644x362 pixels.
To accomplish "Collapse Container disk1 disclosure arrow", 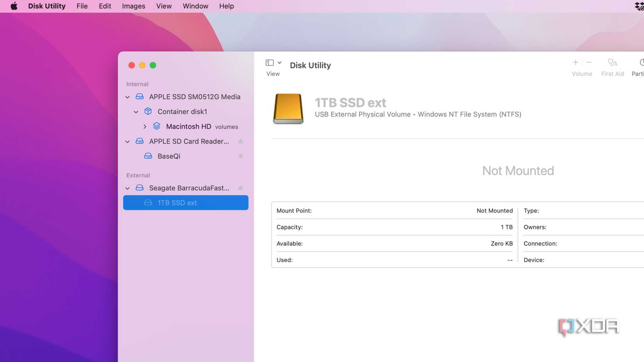I will tap(136, 112).
